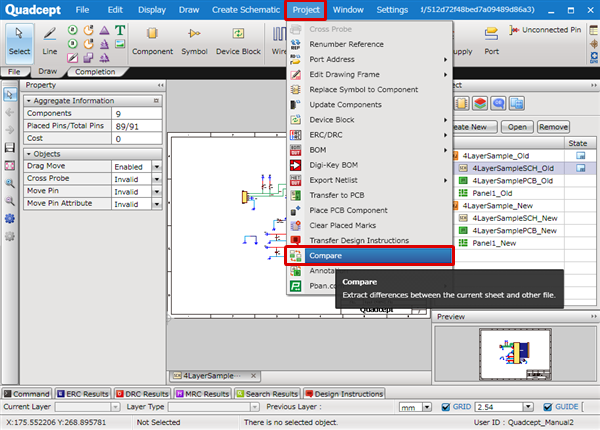Click the Symbol tool icon
This screenshot has width=600, height=430.
[x=194, y=34]
